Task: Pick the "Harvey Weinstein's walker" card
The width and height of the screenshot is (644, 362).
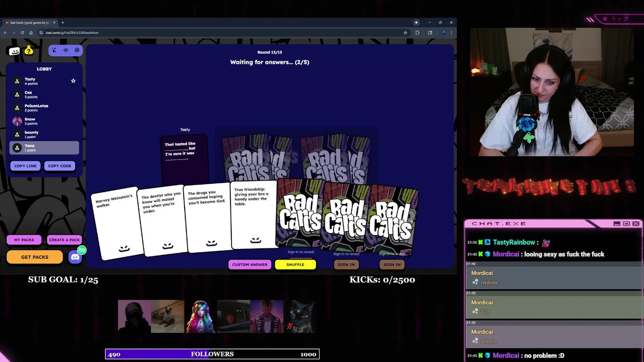Action: click(117, 224)
